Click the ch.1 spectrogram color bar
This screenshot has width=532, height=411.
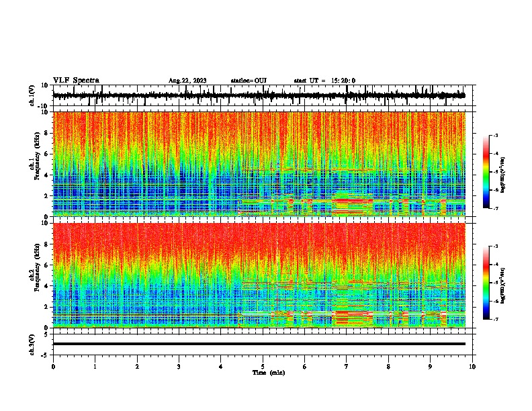[x=486, y=172]
